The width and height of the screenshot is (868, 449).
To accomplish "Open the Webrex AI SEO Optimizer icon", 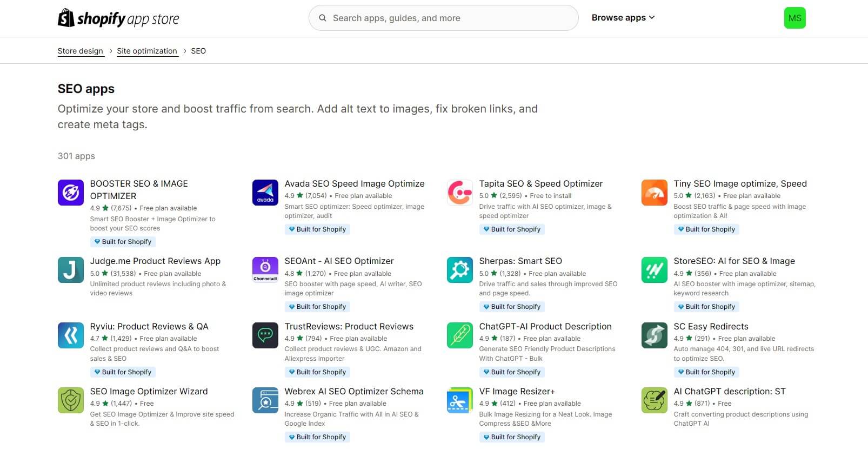I will click(x=265, y=400).
